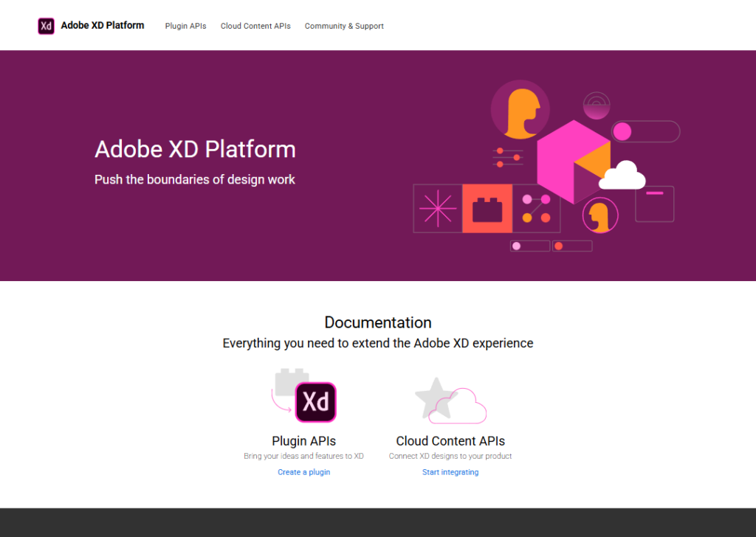Click the orange brick block in the illustration

point(487,207)
